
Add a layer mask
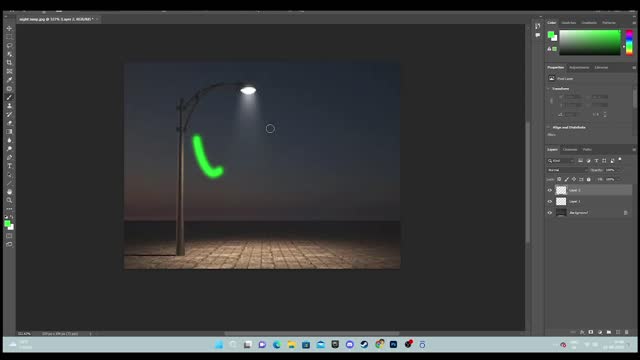(591, 332)
